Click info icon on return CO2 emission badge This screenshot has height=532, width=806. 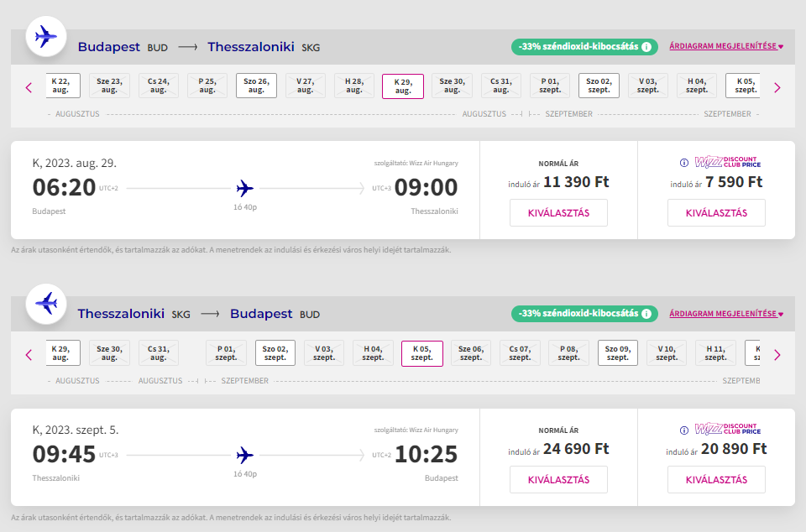pyautogui.click(x=646, y=314)
